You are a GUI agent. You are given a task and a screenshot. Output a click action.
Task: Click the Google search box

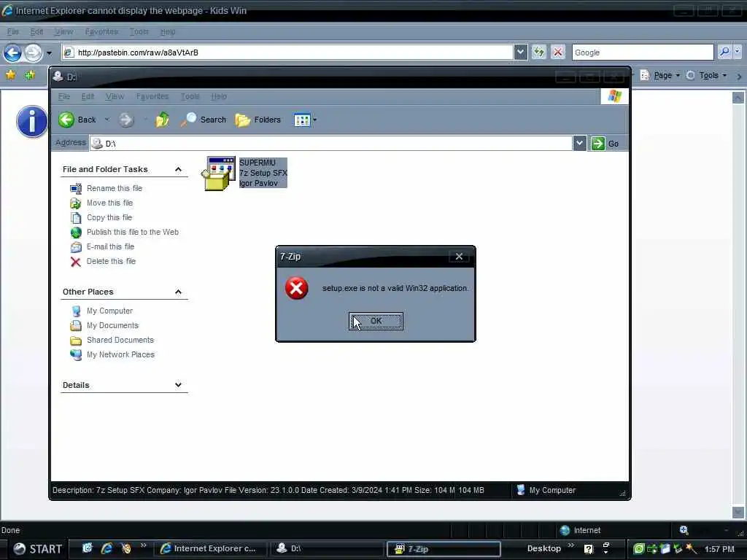pyautogui.click(x=643, y=52)
